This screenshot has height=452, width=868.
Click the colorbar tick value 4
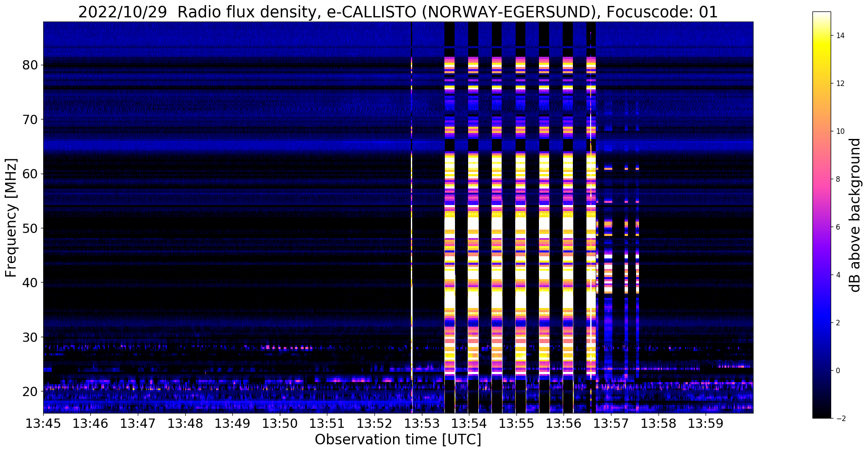[837, 275]
